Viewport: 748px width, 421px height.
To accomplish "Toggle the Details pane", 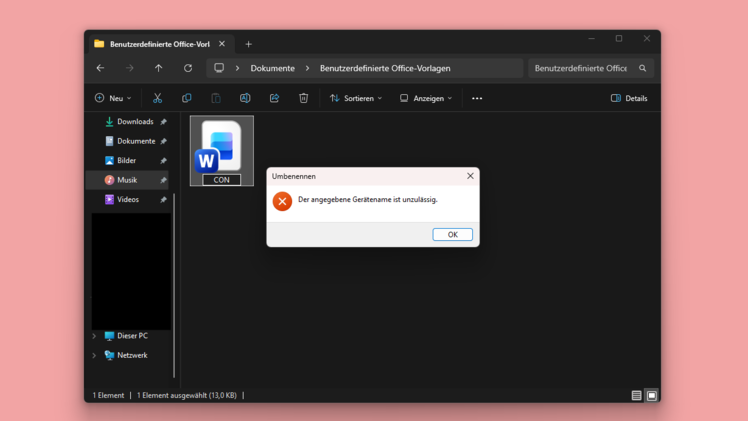I will click(x=629, y=98).
